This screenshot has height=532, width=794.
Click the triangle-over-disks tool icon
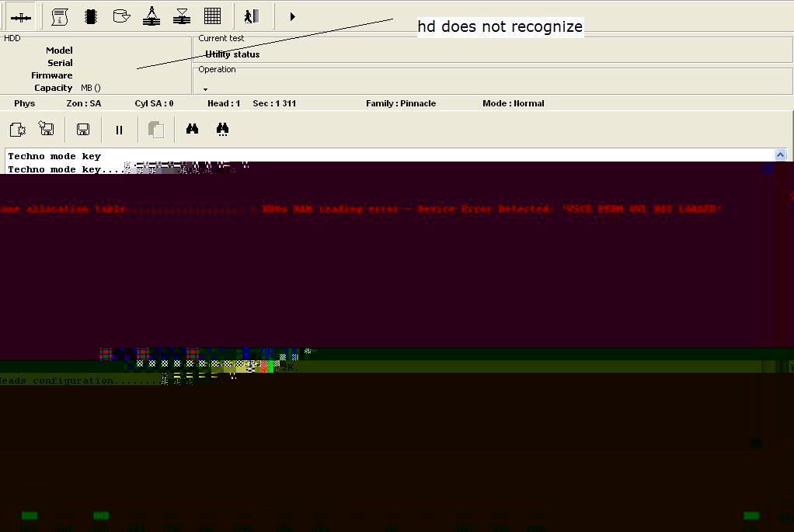[182, 17]
